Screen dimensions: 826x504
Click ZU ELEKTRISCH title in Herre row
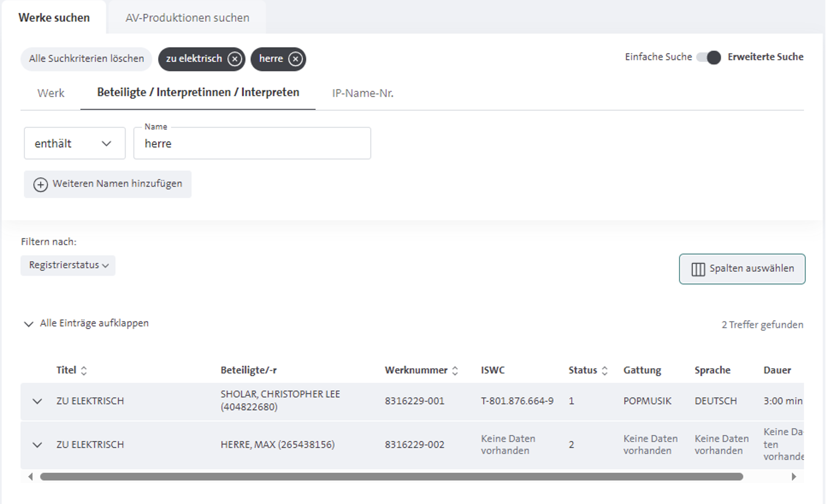(x=90, y=445)
